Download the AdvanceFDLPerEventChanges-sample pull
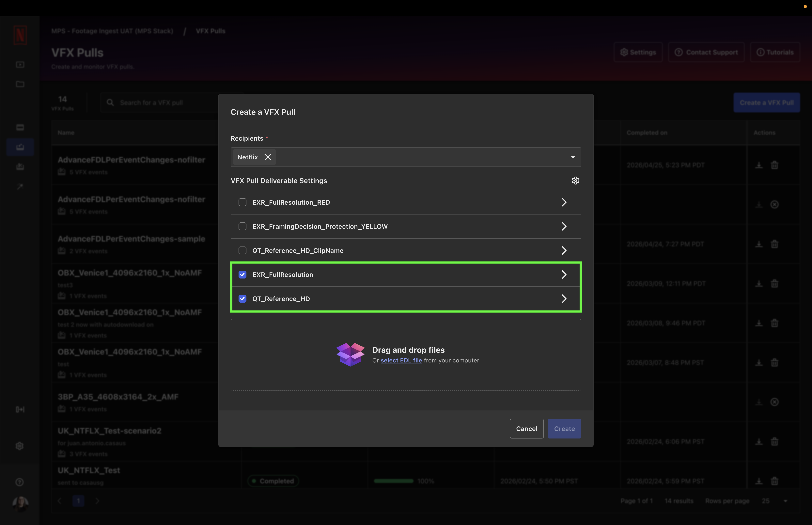This screenshot has height=525, width=812. [x=759, y=245]
